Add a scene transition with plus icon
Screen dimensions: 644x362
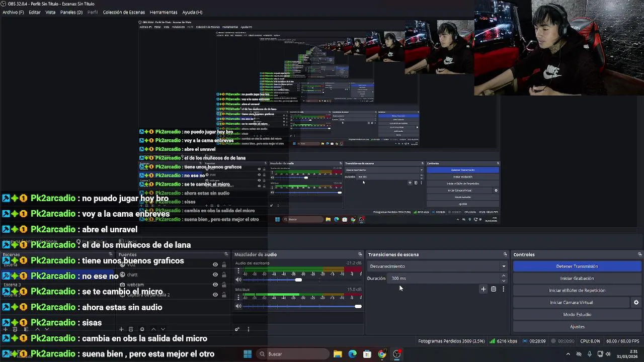[x=483, y=289]
